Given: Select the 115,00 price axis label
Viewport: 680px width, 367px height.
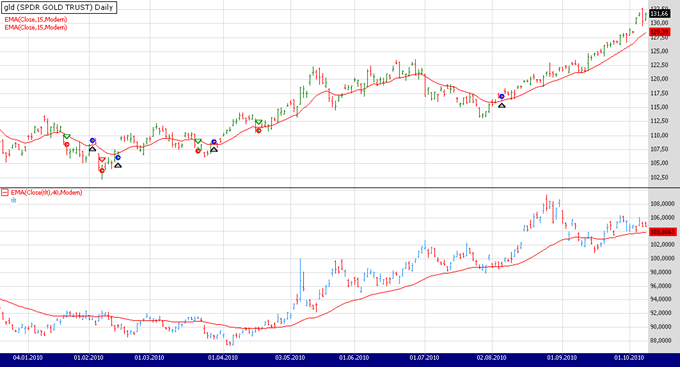Looking at the screenshot, I should tap(659, 107).
